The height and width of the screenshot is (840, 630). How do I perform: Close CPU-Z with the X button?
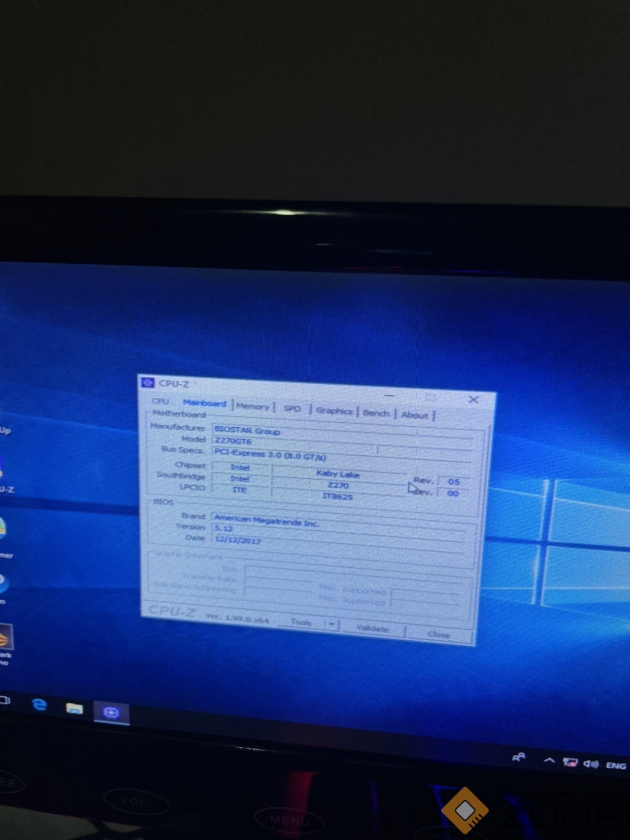[x=473, y=400]
